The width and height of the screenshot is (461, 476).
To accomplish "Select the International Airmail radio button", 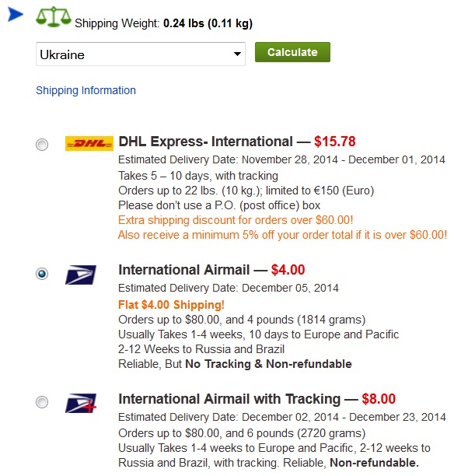I will pos(42,274).
